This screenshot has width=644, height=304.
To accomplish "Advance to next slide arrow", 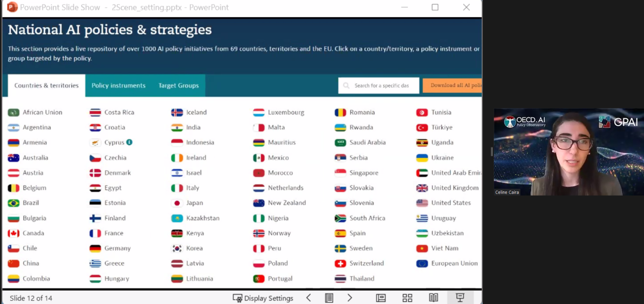I will coord(350,298).
